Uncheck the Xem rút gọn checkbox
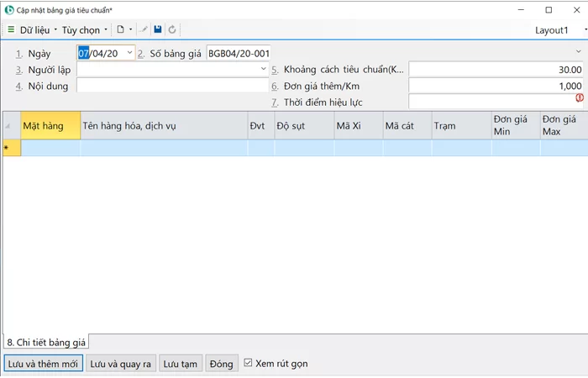 point(248,364)
